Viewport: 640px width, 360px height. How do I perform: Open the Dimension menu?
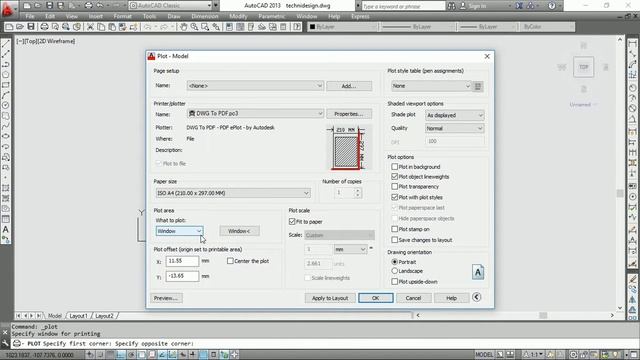[204, 16]
